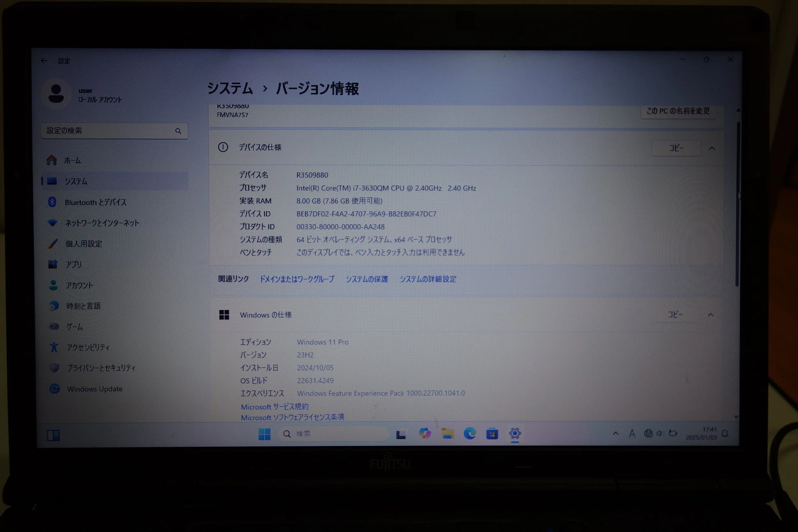Open the Home section in the sidebar
Image resolution: width=798 pixels, height=532 pixels.
click(x=72, y=160)
